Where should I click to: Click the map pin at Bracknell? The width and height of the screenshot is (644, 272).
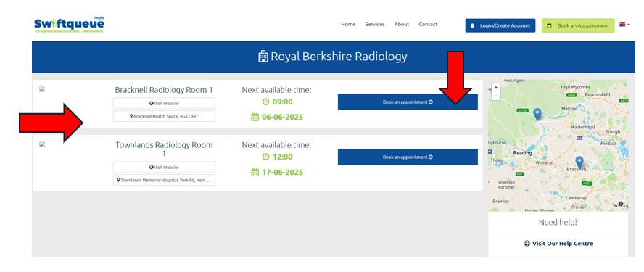(579, 162)
